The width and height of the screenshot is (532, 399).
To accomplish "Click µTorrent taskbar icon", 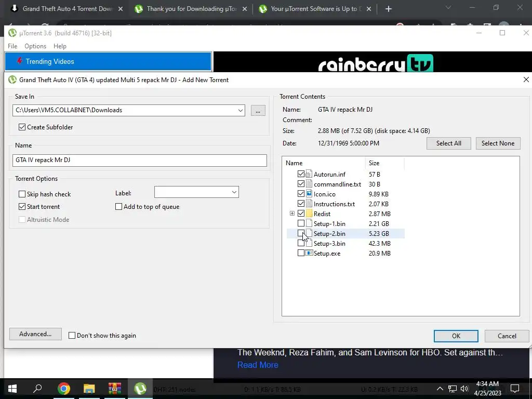I will [x=140, y=389].
